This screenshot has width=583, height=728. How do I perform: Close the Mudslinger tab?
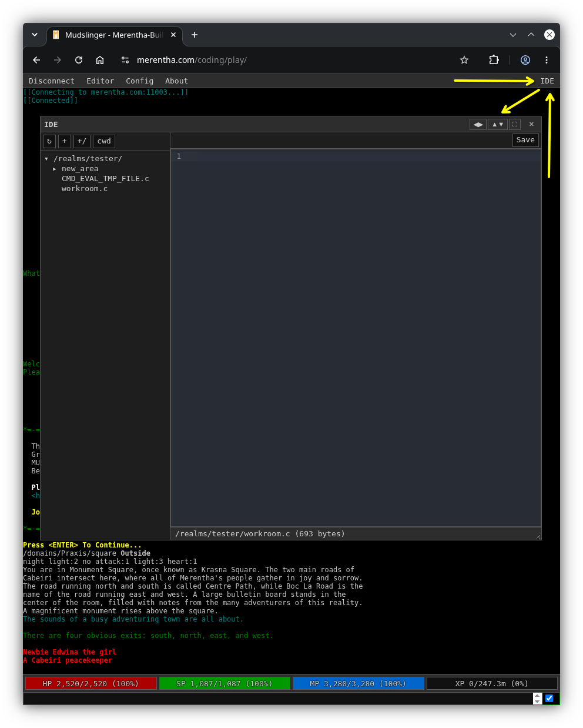pyautogui.click(x=173, y=35)
